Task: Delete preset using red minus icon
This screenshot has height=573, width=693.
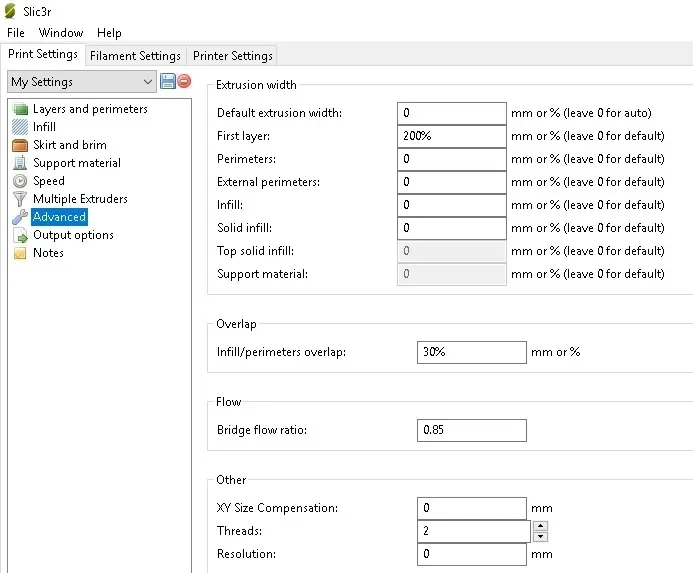Action: 184,81
